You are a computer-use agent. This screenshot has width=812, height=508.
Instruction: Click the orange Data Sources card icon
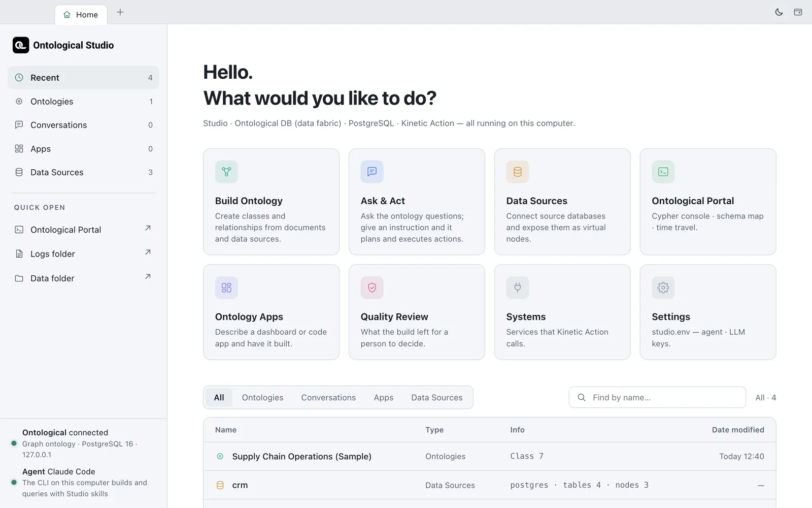pos(518,172)
